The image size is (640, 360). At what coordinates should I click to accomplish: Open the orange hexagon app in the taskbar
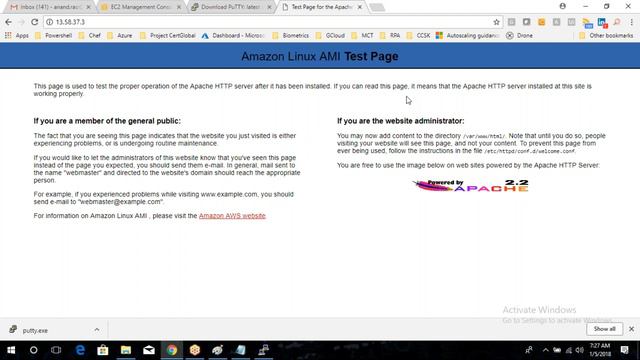click(x=195, y=350)
